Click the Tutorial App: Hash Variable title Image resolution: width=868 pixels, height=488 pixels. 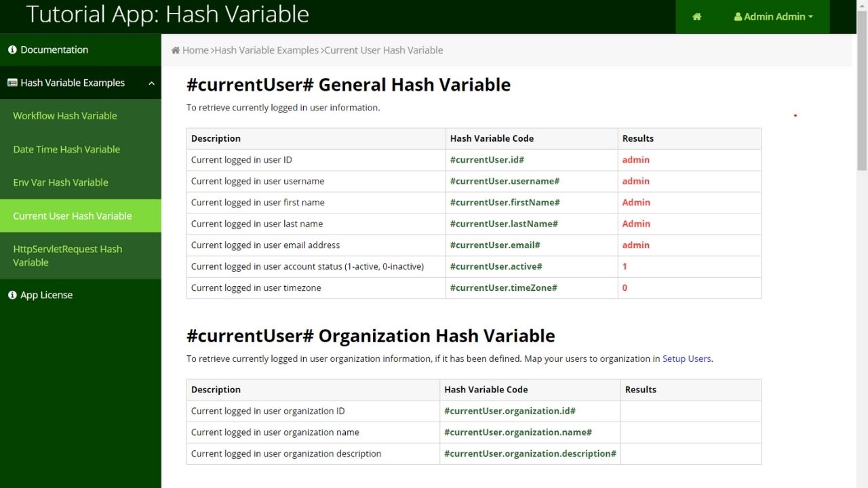click(x=167, y=14)
